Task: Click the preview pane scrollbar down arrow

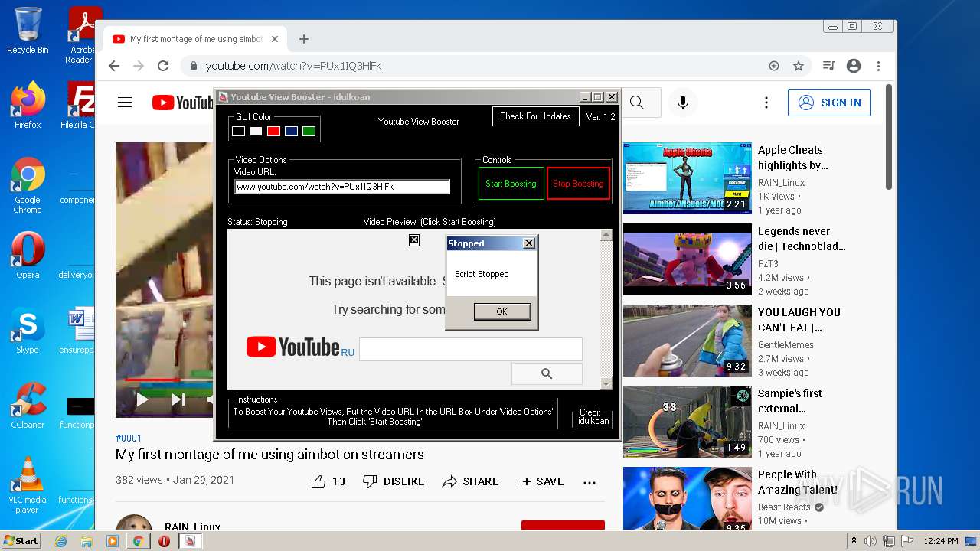Action: coord(606,383)
